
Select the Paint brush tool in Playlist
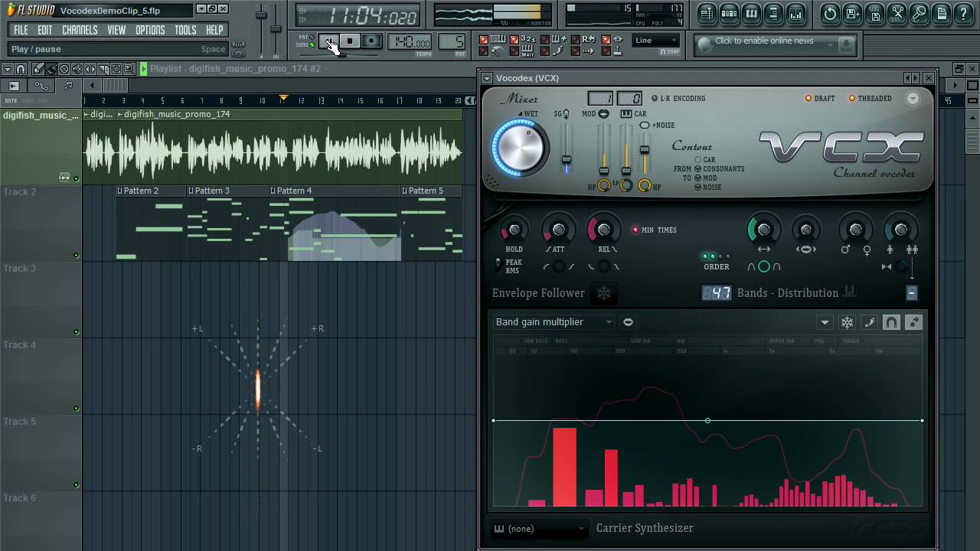point(51,69)
